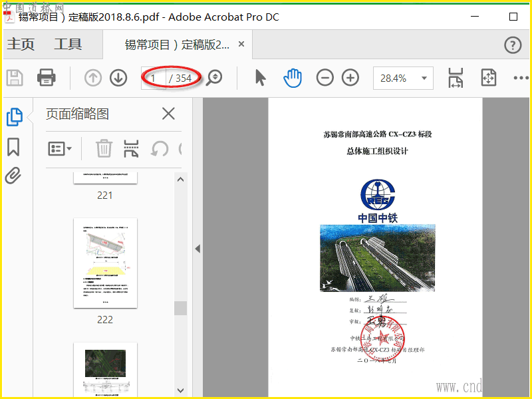Click thumbnail scrollbar up arrow

(180, 180)
